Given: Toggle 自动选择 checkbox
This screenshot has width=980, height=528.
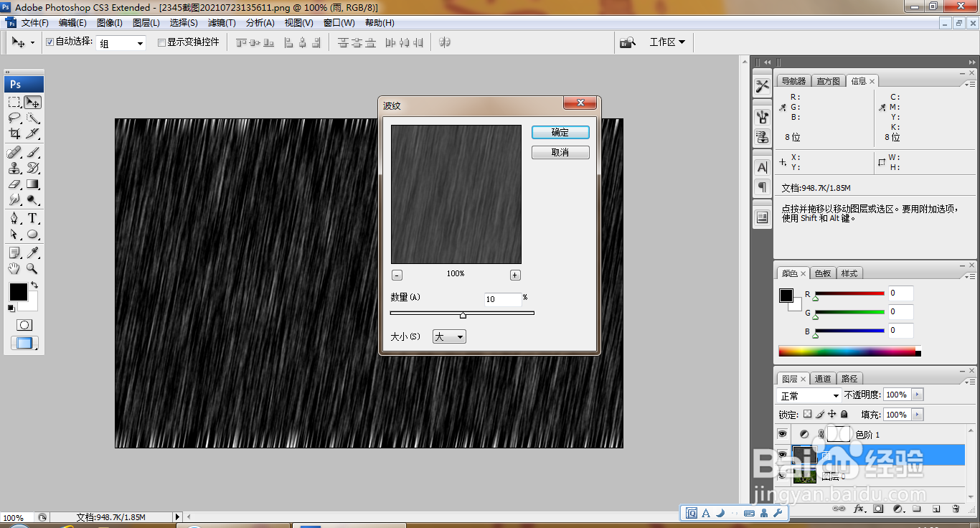Looking at the screenshot, I should tap(50, 42).
